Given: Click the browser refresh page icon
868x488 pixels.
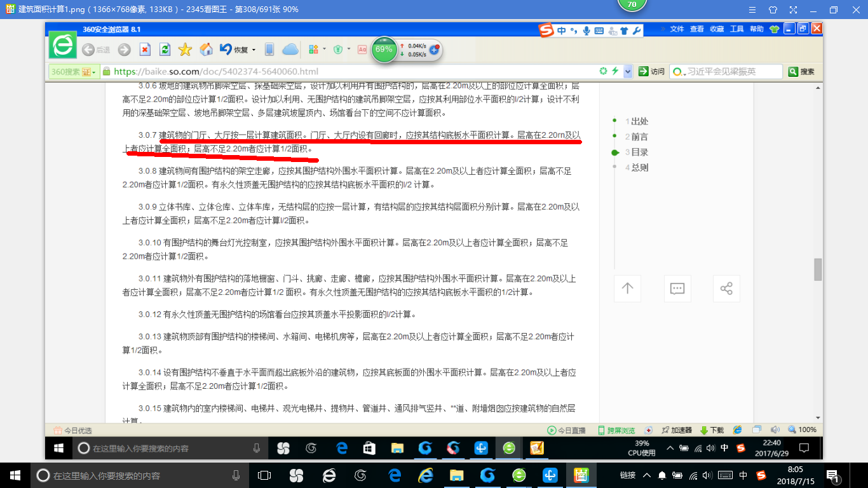Looking at the screenshot, I should click(165, 50).
